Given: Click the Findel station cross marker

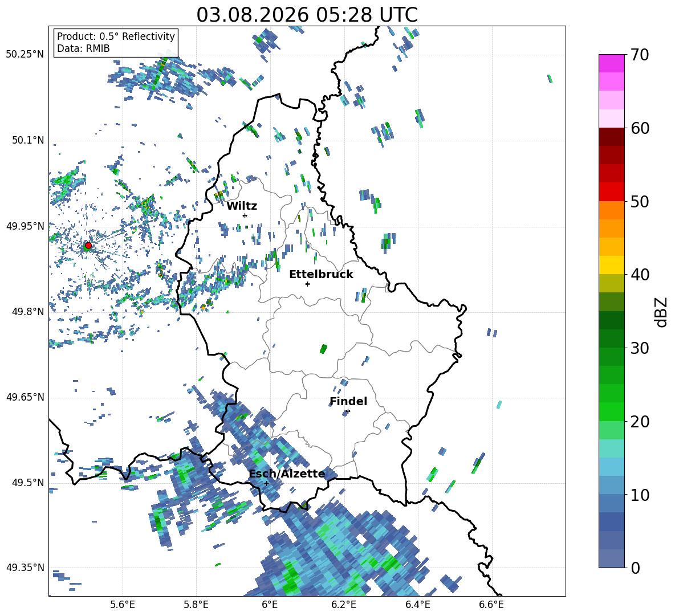Looking at the screenshot, I should point(348,411).
